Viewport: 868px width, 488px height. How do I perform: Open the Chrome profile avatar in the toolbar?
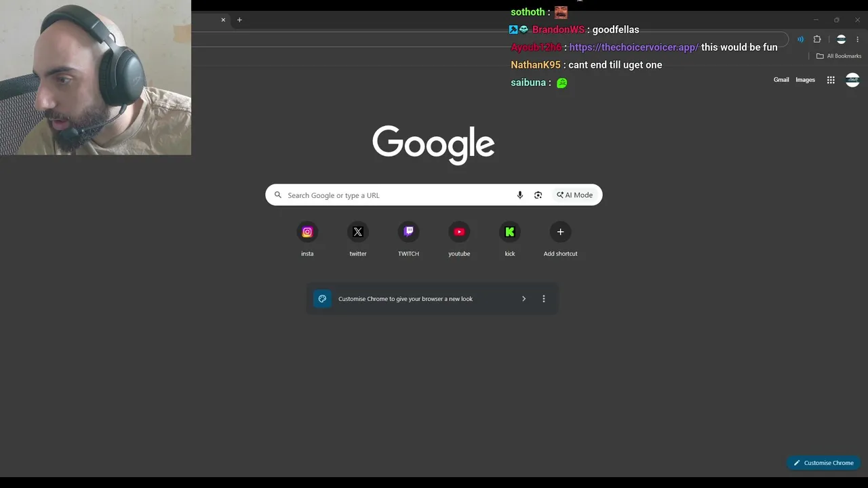pos(841,39)
